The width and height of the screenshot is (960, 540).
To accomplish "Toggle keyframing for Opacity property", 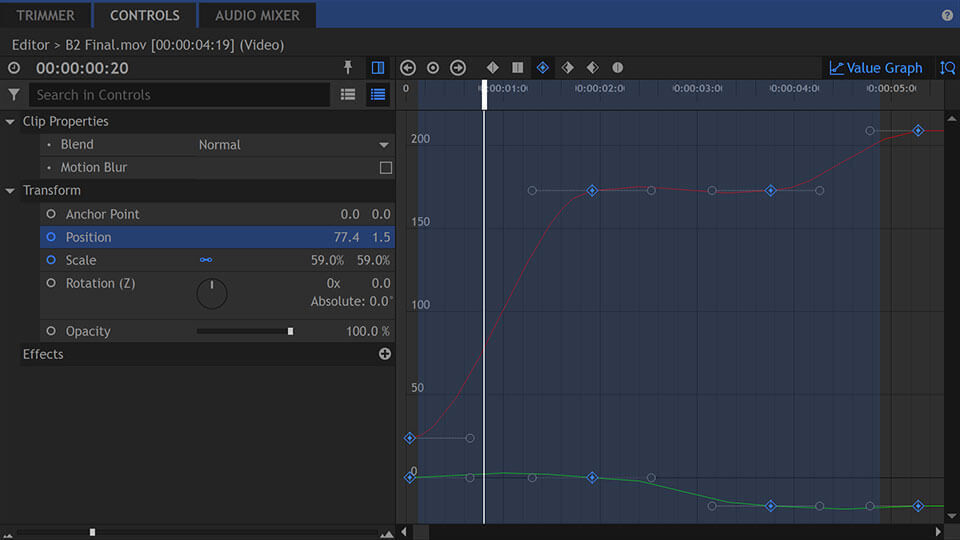I will (x=51, y=331).
